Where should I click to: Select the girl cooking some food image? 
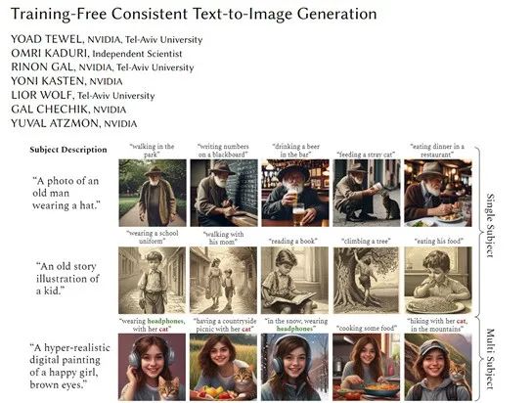pos(366,367)
